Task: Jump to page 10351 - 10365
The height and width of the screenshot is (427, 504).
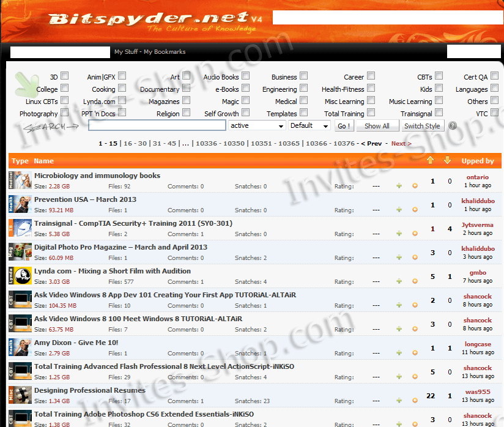Action: (275, 143)
